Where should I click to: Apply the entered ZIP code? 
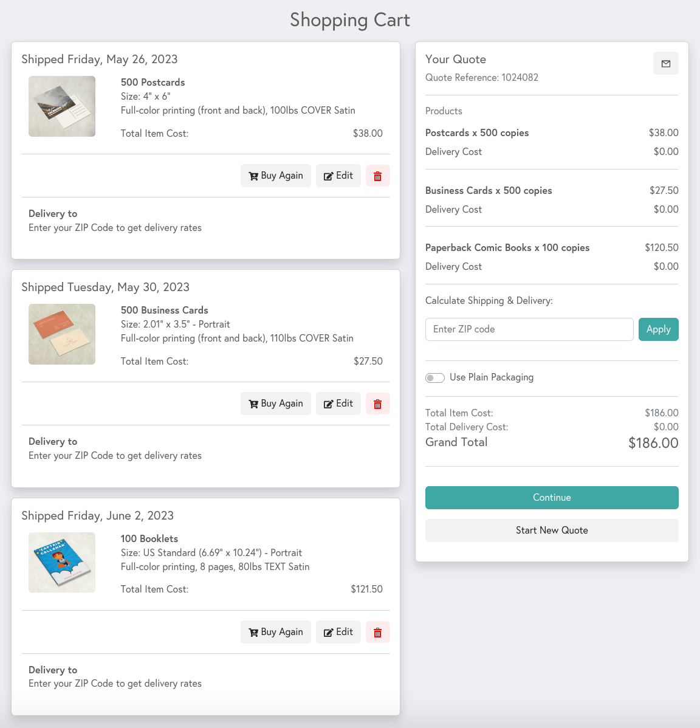click(x=658, y=329)
